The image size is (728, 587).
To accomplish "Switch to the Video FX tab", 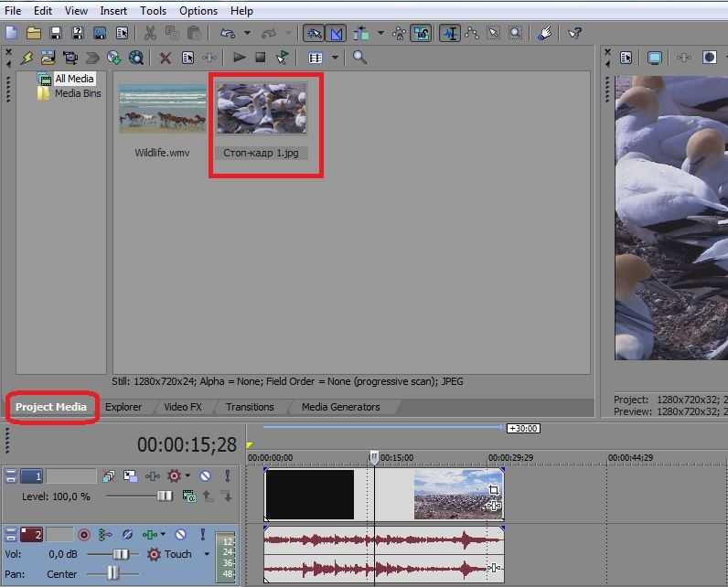I will 183,407.
